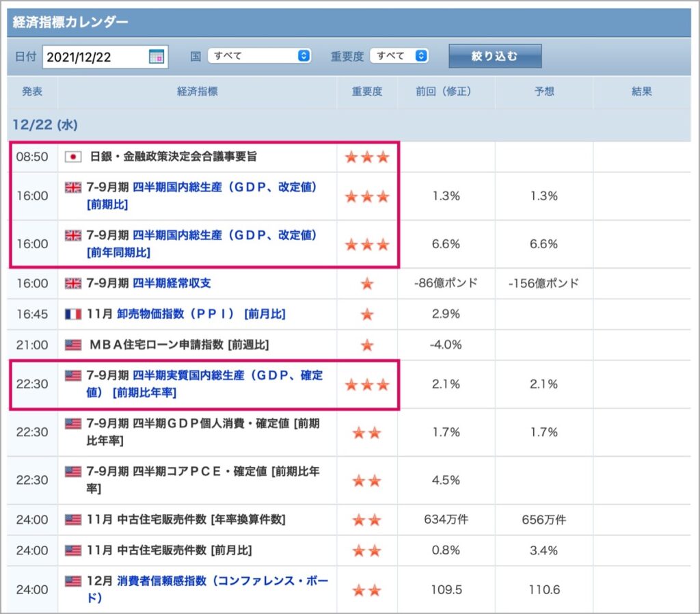This screenshot has height=614, width=700.
Task: Click two stars on 消費者信頼感指数 row
Action: (x=367, y=590)
